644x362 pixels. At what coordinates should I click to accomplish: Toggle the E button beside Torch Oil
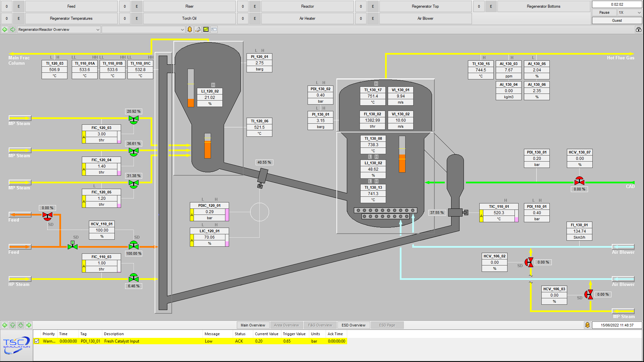(137, 18)
